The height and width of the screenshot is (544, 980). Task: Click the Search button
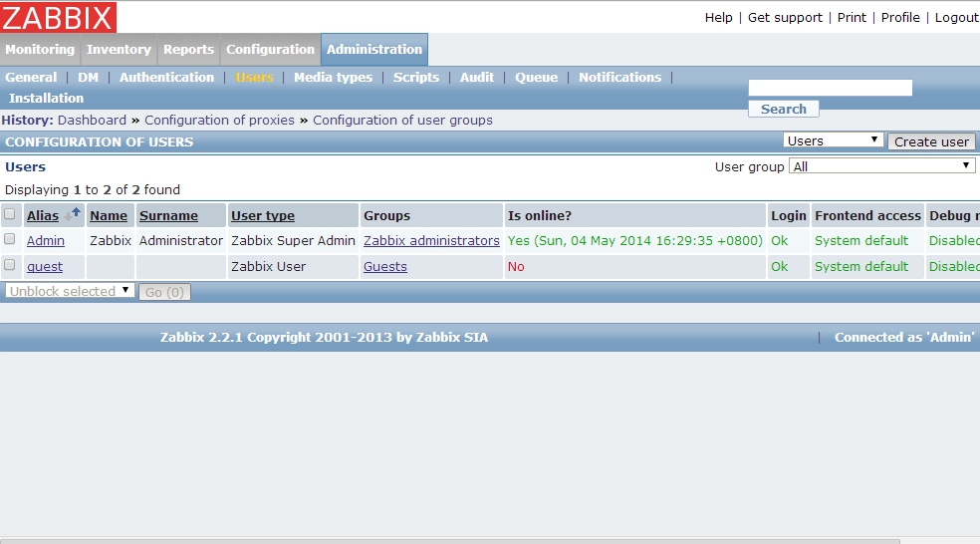click(x=784, y=109)
